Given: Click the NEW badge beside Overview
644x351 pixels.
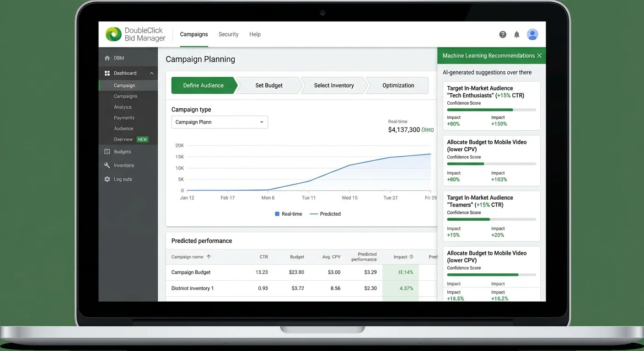Looking at the screenshot, I should (143, 139).
